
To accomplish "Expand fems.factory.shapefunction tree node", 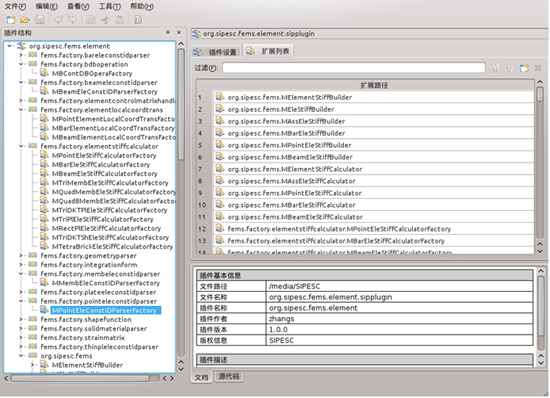I will coord(21,319).
